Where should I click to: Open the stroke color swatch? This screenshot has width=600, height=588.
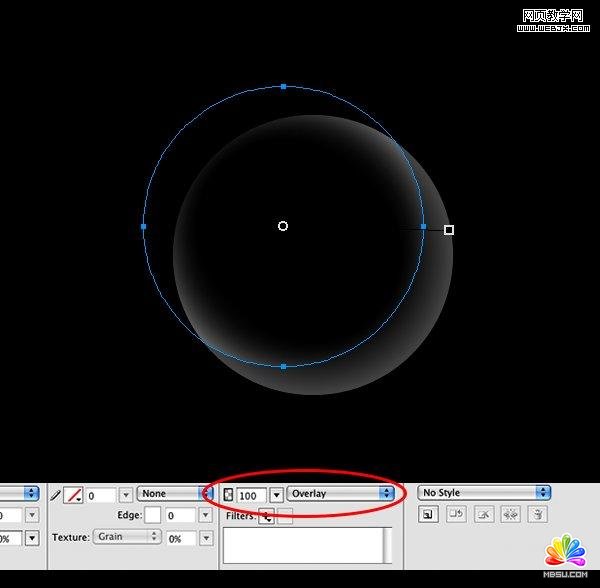point(73,494)
